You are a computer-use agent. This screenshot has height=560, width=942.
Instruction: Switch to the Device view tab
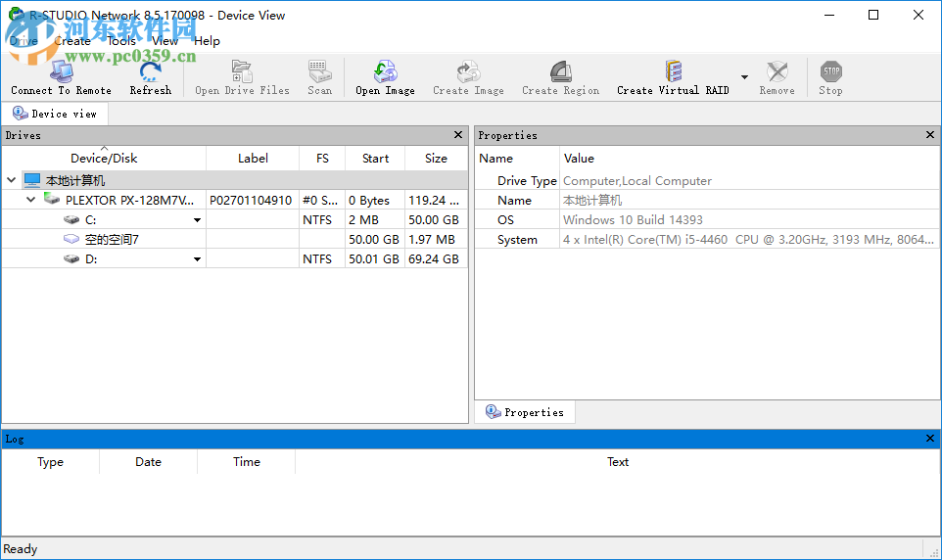coord(55,114)
